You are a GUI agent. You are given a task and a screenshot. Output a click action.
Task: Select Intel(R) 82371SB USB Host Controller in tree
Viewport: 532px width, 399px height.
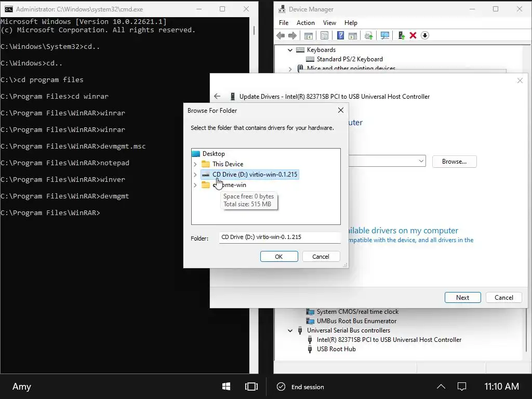coord(389,340)
